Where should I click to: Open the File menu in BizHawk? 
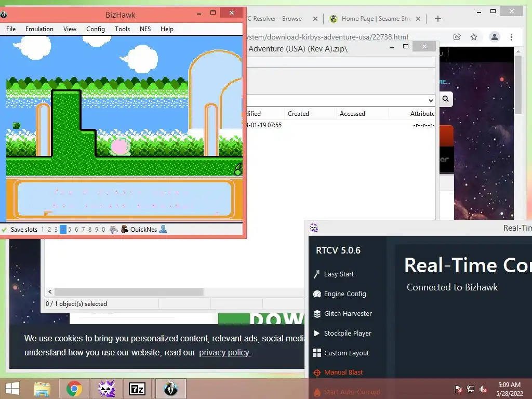[11, 29]
